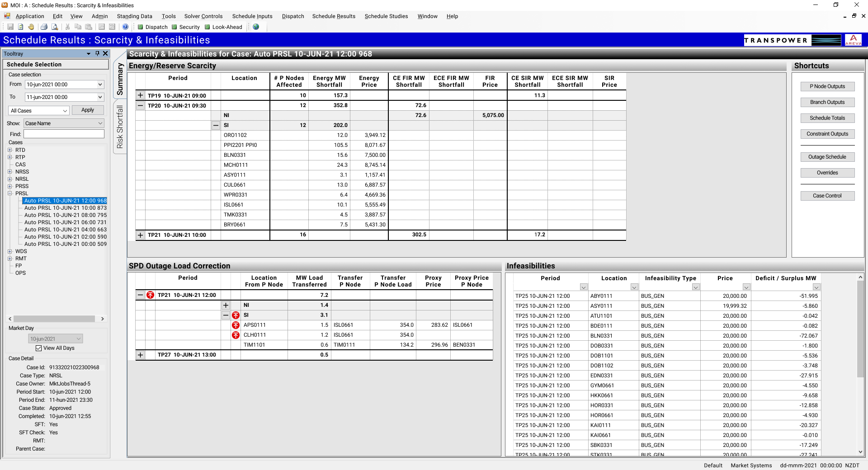Expand TP21 10-JUN-21 10:00 row
Screen dimensions: 868x470
pyautogui.click(x=140, y=235)
